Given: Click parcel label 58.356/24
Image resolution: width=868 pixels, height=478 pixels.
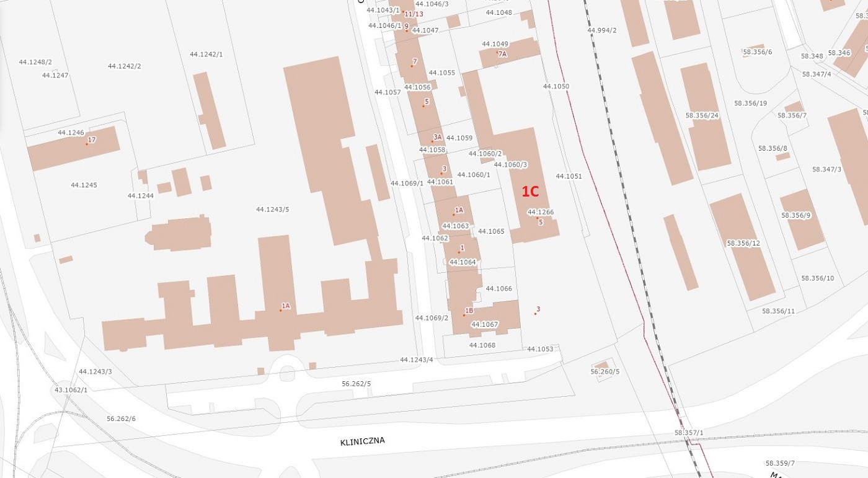Looking at the screenshot, I should 702,116.
